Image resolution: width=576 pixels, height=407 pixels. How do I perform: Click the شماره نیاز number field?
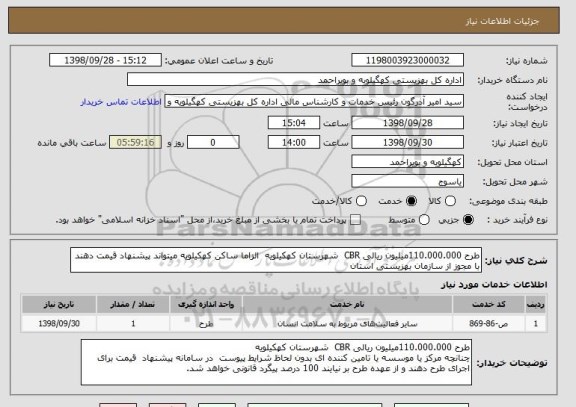tap(407, 60)
